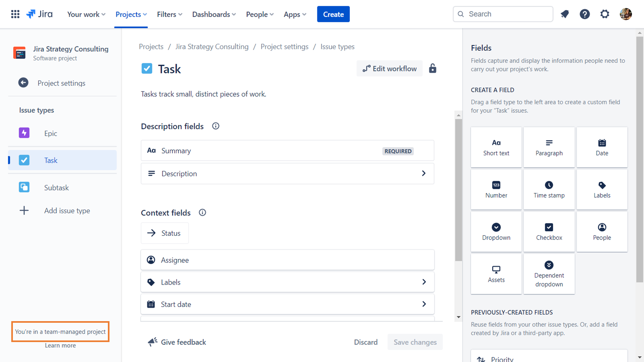644x362 pixels.
Task: Select the Checkbox field type tile
Action: point(549,232)
